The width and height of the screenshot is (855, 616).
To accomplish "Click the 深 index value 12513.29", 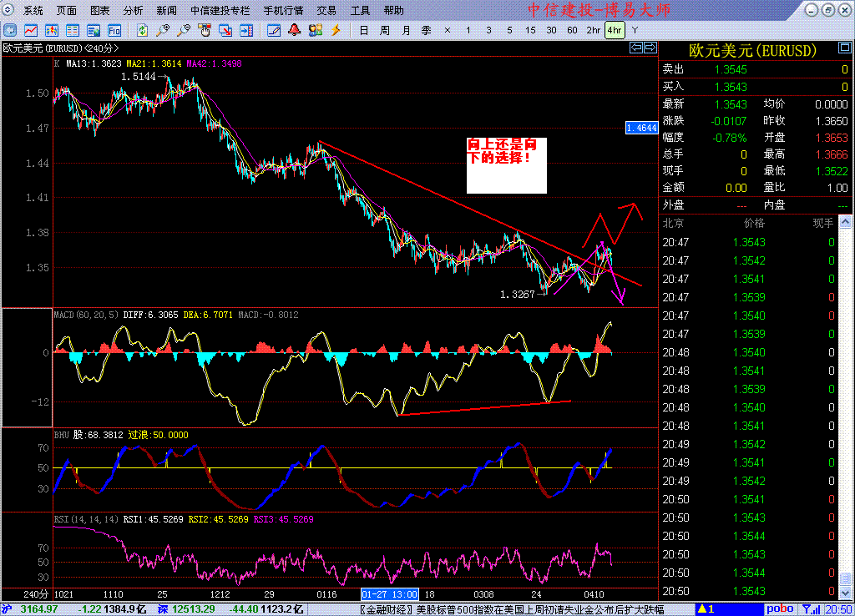I will (x=194, y=609).
